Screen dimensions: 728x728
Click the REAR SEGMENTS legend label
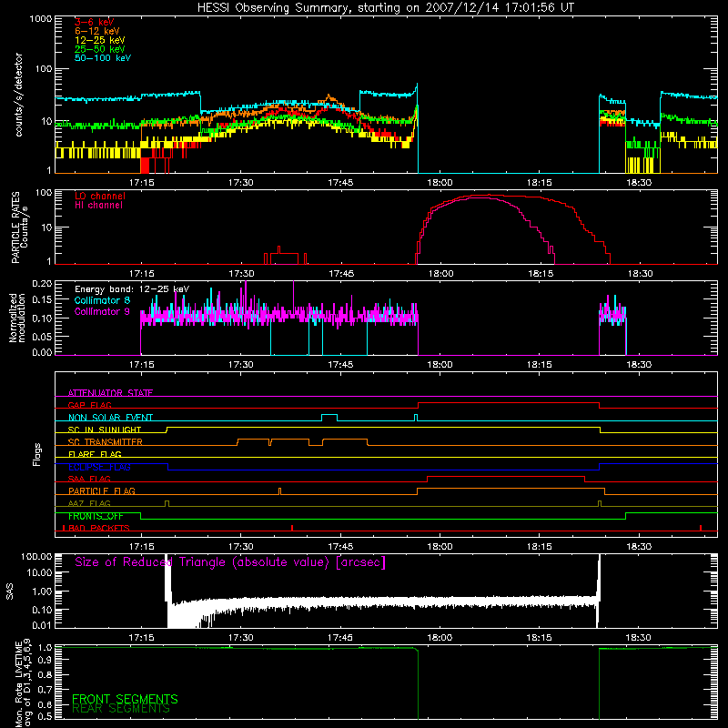pyautogui.click(x=121, y=708)
